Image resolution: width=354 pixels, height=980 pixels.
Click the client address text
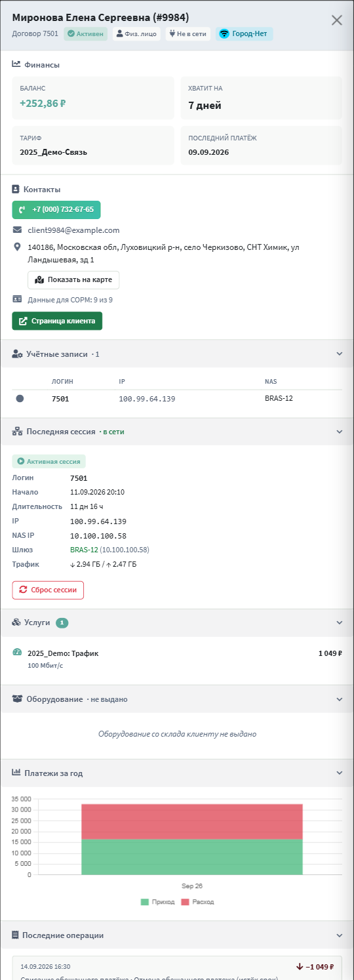163,253
